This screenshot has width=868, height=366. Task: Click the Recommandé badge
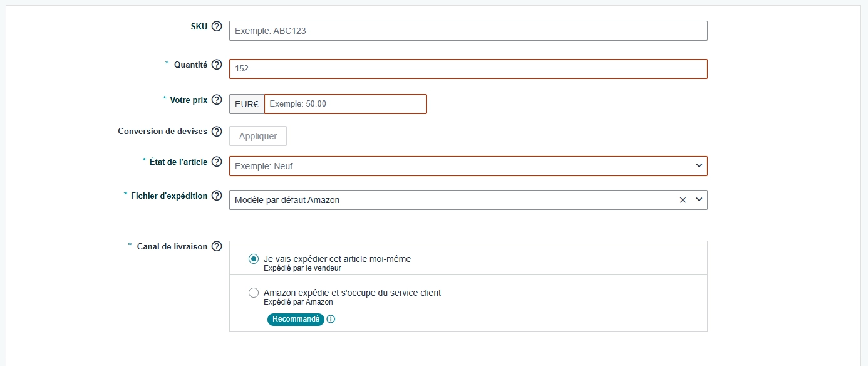click(x=296, y=319)
